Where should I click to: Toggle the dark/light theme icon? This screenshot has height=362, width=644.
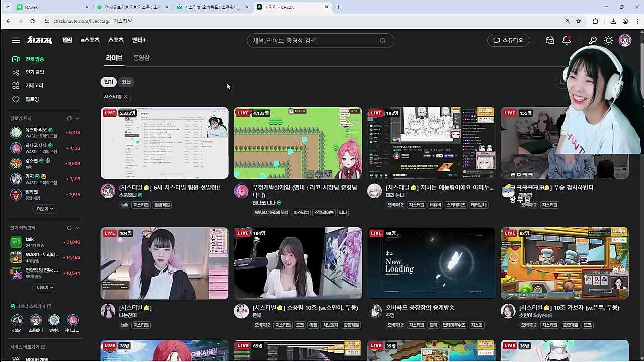tap(609, 40)
